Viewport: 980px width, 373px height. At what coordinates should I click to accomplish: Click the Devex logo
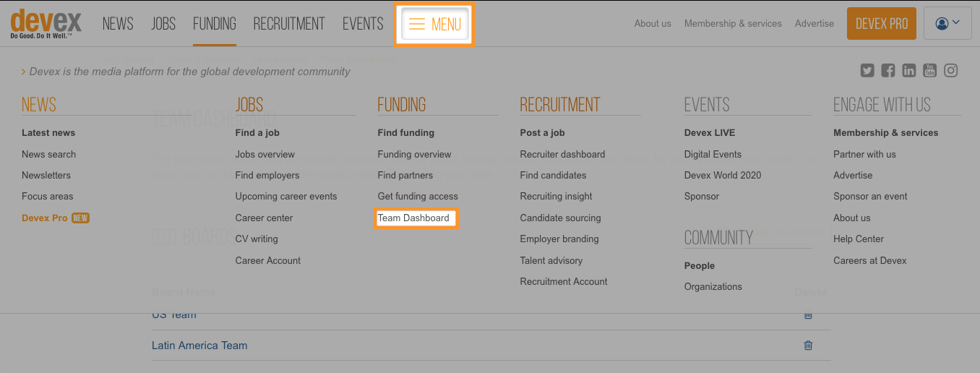pos(46,23)
